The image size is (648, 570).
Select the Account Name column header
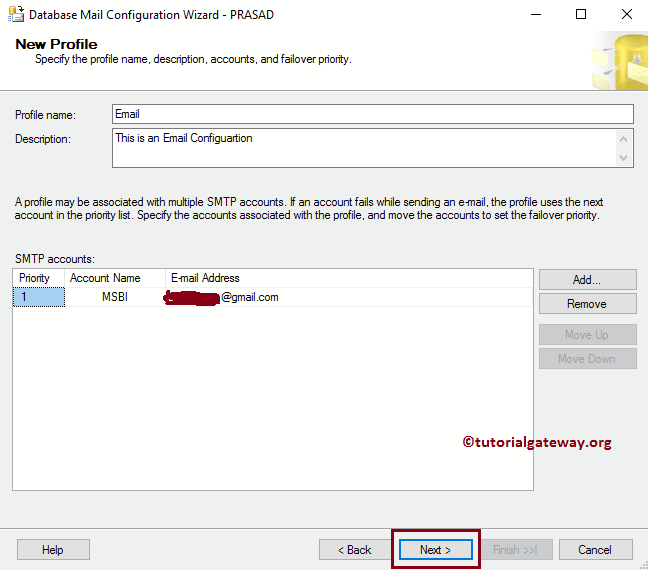point(115,278)
